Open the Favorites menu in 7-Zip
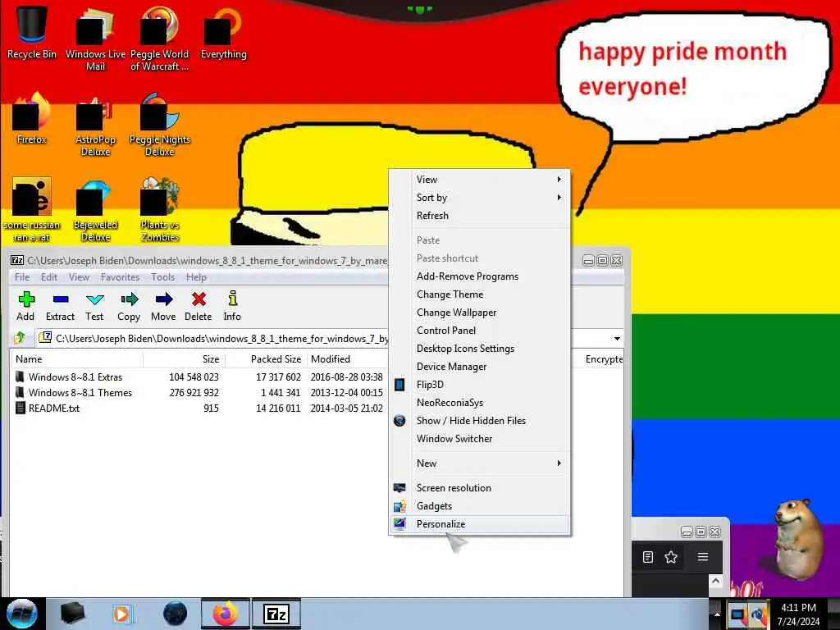 [x=120, y=277]
